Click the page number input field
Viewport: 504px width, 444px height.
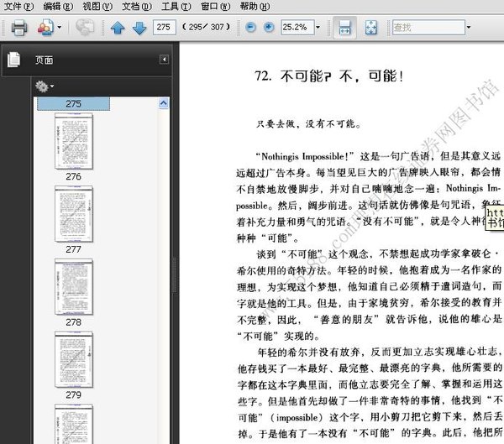pyautogui.click(x=165, y=28)
